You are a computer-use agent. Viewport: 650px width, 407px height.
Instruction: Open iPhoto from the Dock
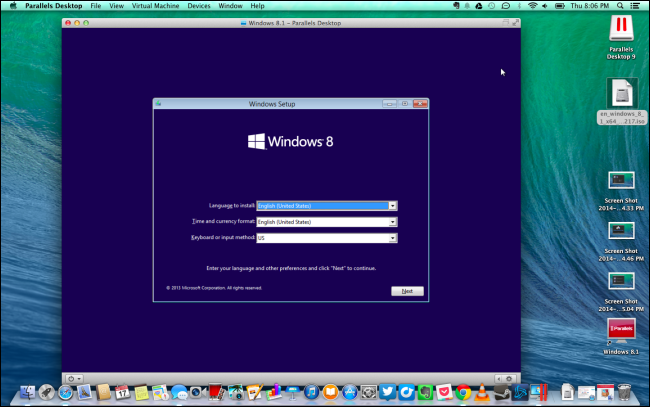235,392
